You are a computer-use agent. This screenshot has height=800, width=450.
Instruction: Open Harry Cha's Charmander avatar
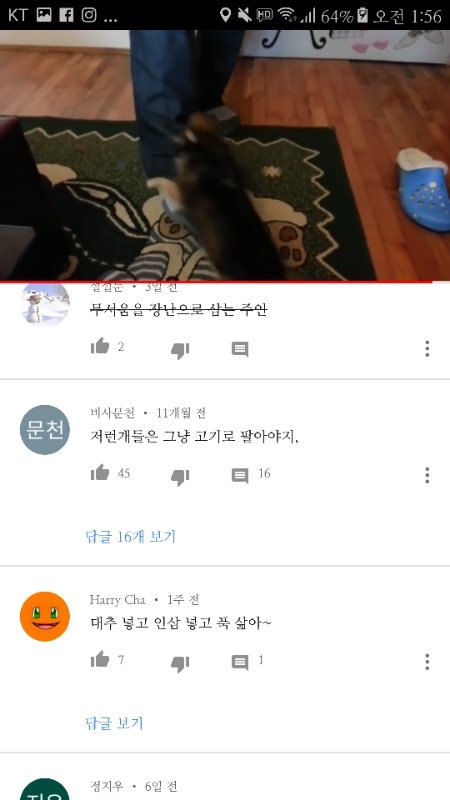(45, 616)
